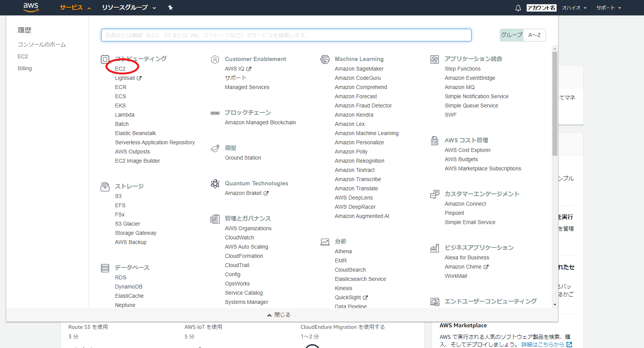Viewport: 644px width, 348px height.
Task: Click the pin icon in the navigation bar
Action: (170, 7)
